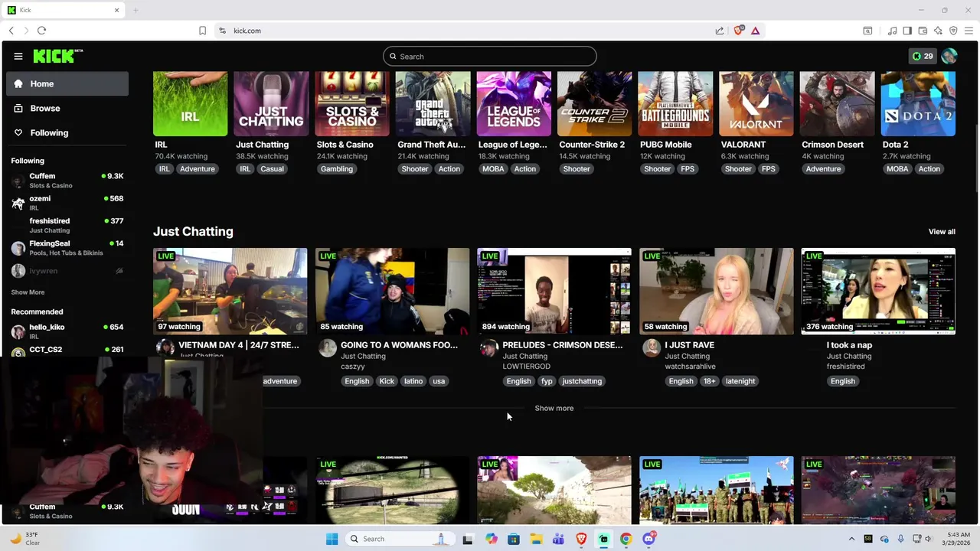Open the IRL category card
Viewport: 980px width, 551px height.
click(190, 103)
